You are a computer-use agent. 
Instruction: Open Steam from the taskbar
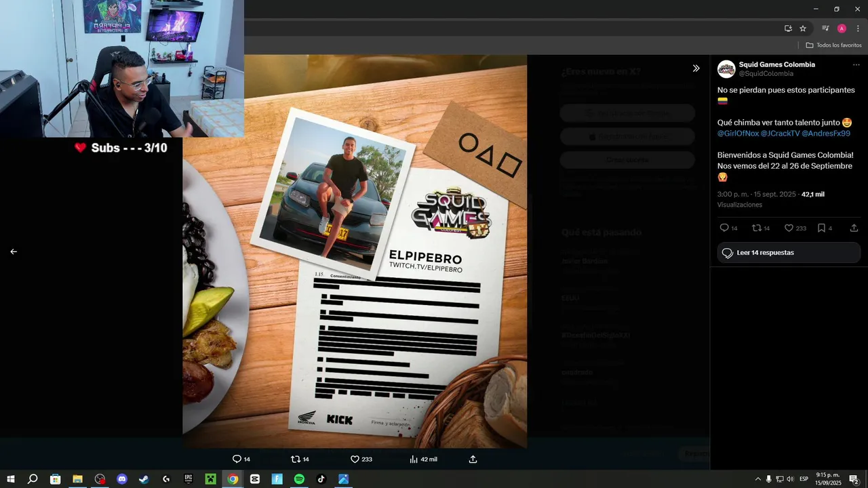(x=144, y=479)
